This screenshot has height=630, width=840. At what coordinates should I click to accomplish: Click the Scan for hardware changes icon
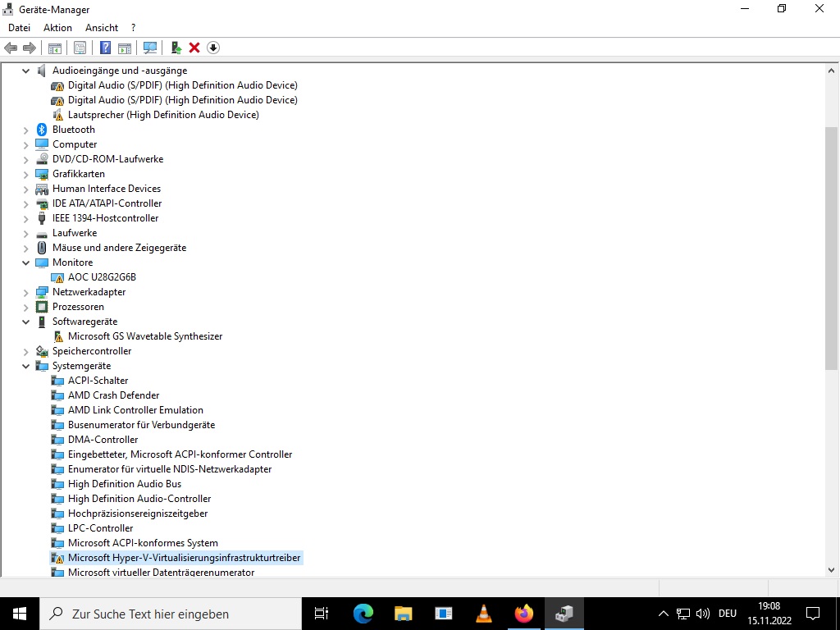coord(150,48)
